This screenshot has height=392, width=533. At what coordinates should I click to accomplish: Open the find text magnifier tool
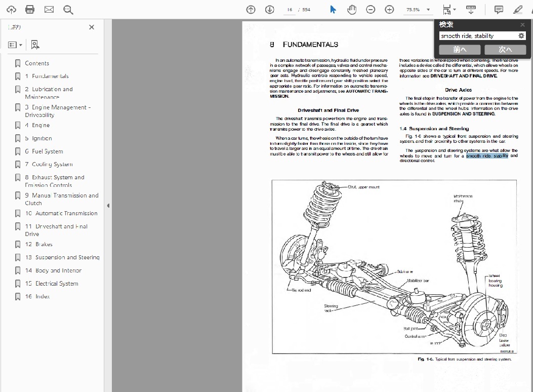click(68, 10)
